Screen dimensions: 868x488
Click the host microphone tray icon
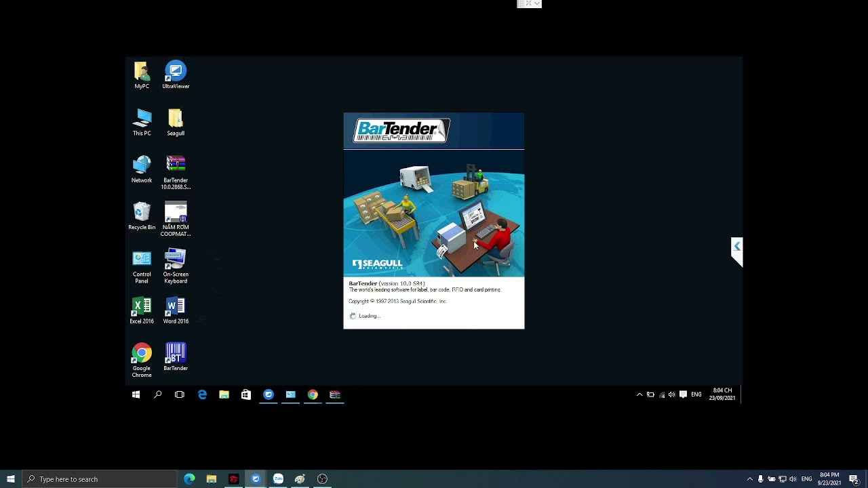point(760,479)
